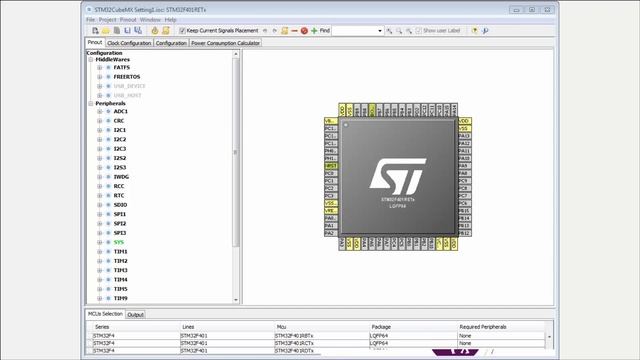Screen dimensions: 640x360
Task: Click the yellow help icon near toolbar end
Action: click(x=474, y=31)
